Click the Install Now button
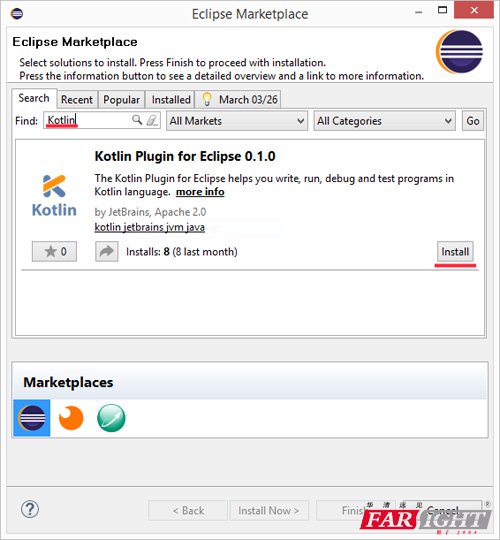Image resolution: width=500 pixels, height=540 pixels. coord(269,510)
